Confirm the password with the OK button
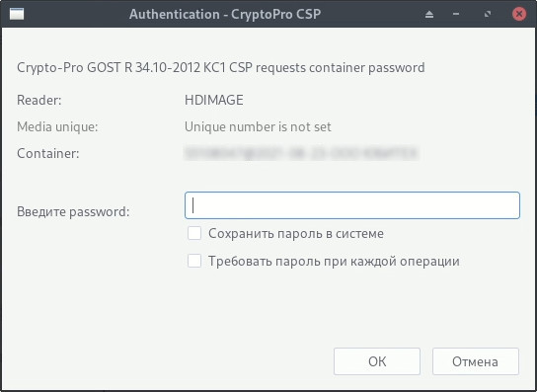Viewport: 537px width, 392px height. point(377,361)
